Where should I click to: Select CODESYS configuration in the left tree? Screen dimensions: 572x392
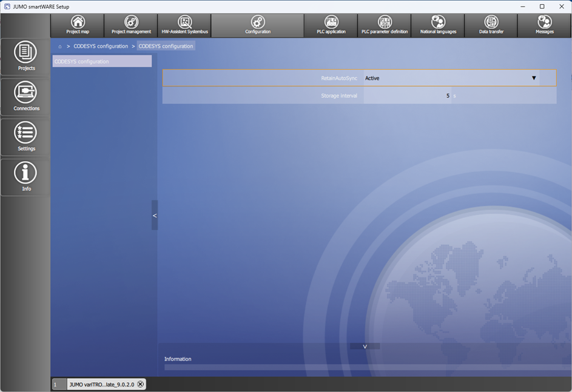(x=101, y=61)
